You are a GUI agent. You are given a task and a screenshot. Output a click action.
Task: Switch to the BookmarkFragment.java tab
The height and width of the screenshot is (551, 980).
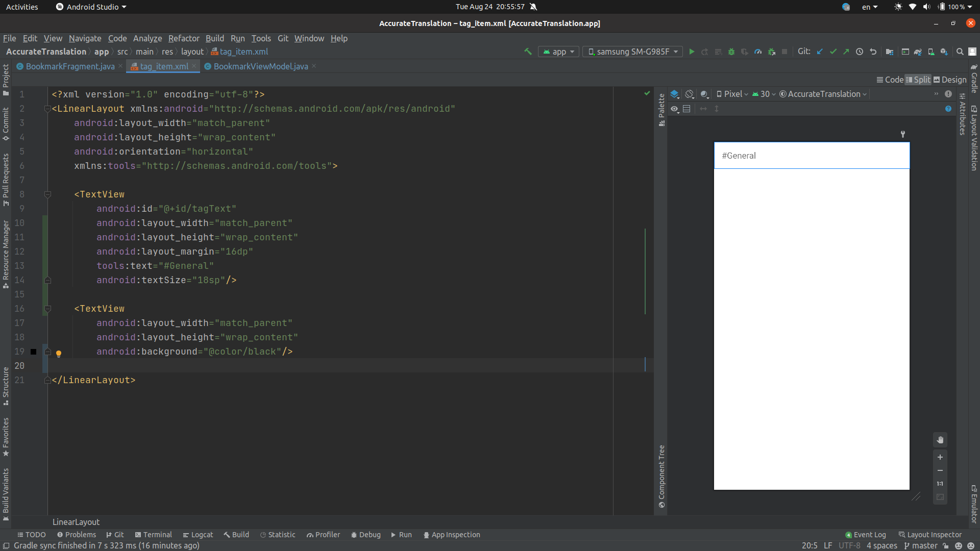coord(70,66)
